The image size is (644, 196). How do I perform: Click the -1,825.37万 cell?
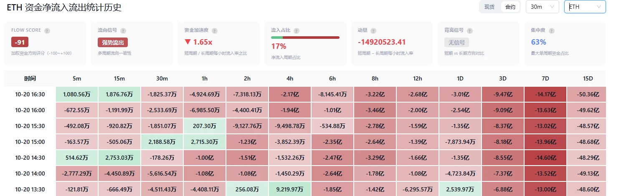click(162, 94)
